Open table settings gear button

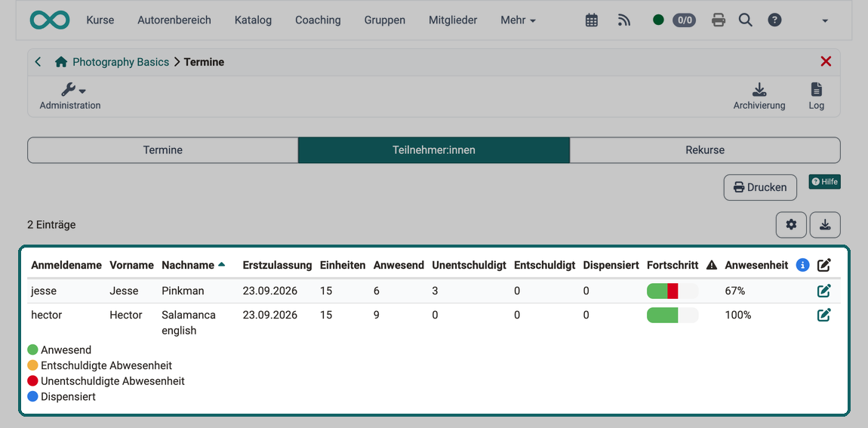pos(791,225)
